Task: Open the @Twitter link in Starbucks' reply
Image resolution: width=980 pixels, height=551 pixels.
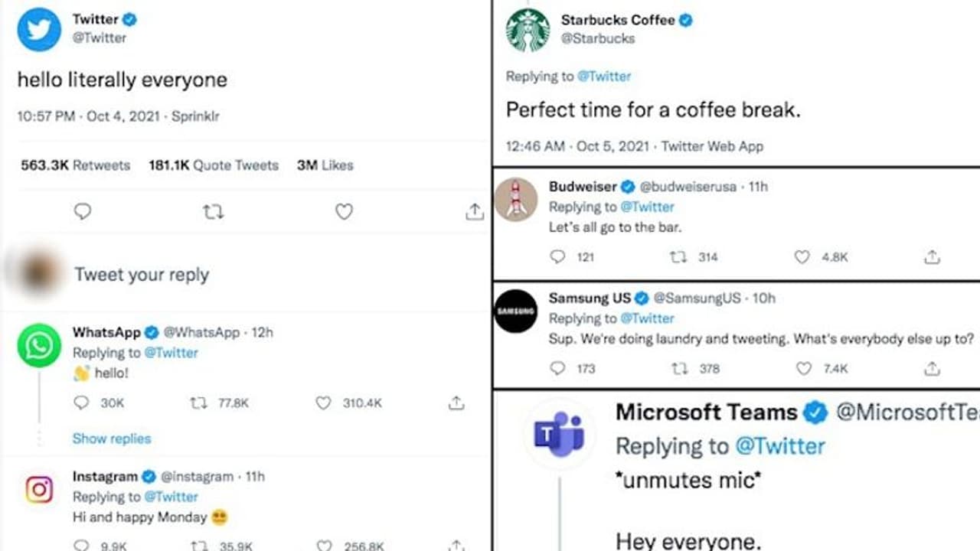Action: click(606, 76)
